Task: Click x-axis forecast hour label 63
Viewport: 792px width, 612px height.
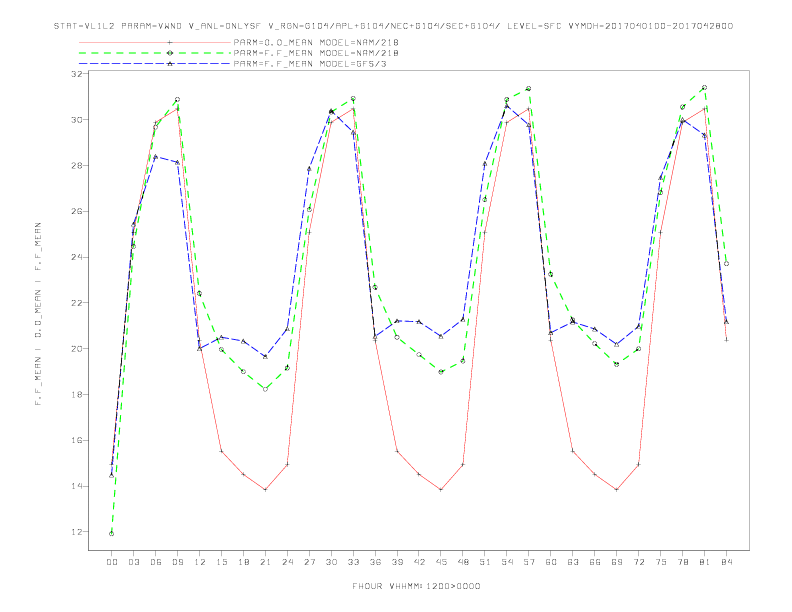Action: [573, 562]
